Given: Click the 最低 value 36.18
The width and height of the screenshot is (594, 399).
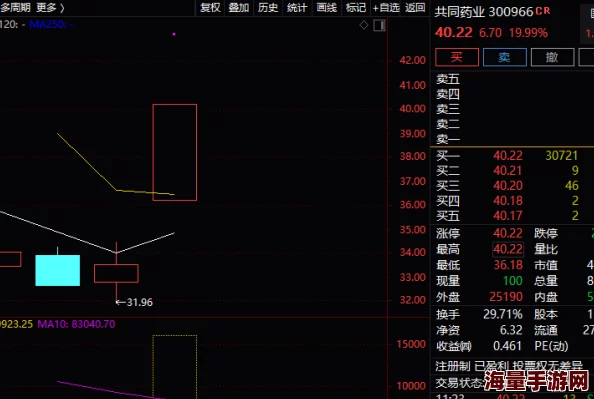Looking at the screenshot, I should 508,265.
